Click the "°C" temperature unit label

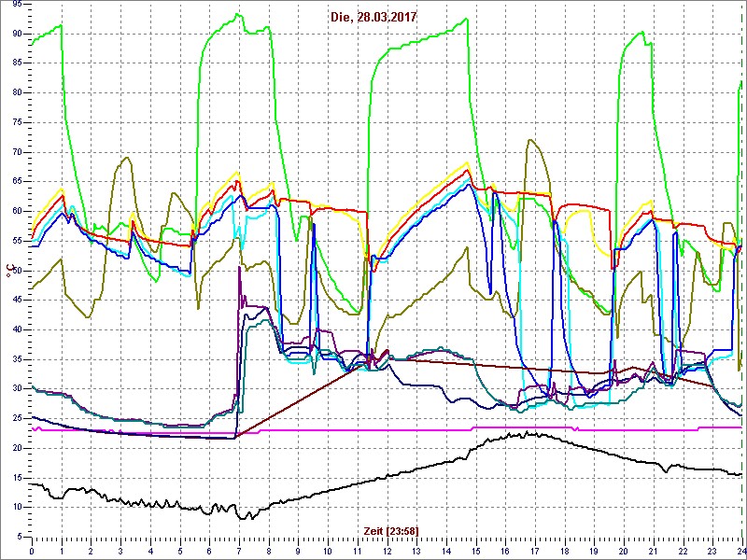click(x=8, y=272)
